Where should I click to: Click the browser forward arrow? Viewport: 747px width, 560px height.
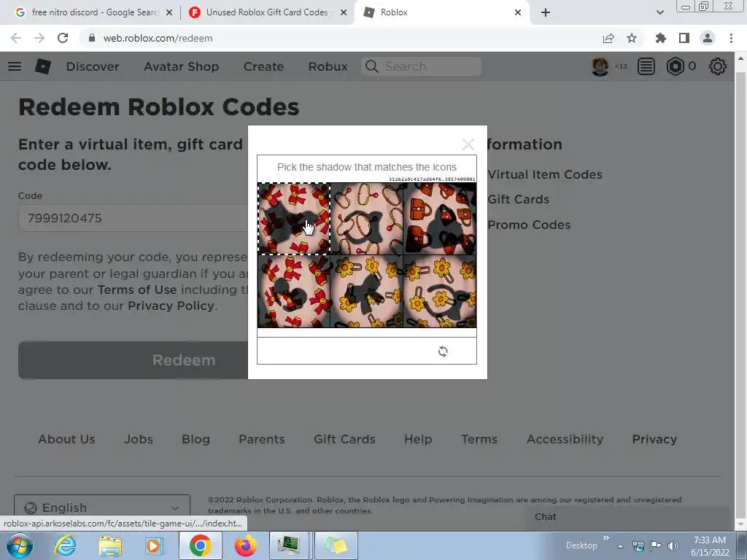(x=39, y=38)
